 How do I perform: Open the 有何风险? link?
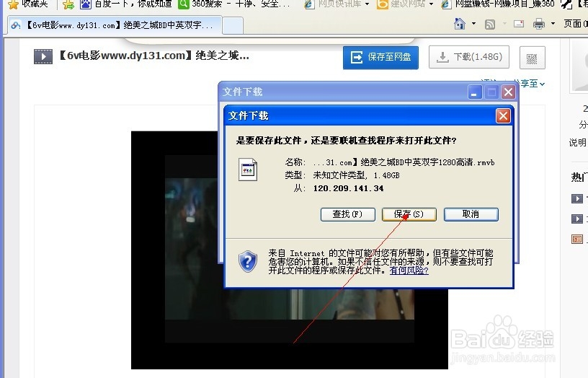point(409,271)
